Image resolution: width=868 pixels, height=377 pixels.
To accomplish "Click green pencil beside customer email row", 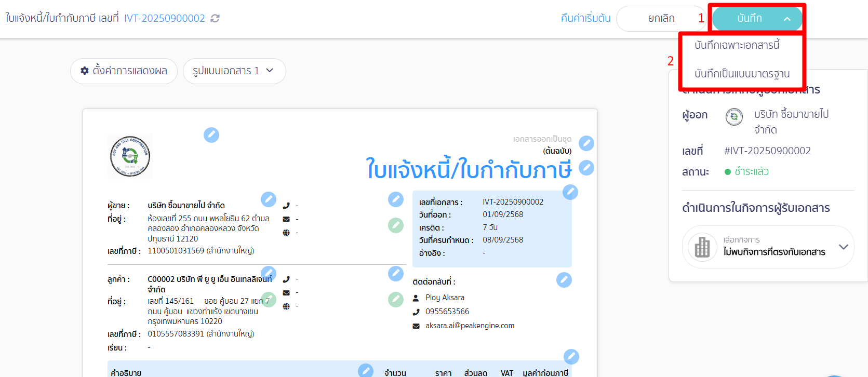I will [x=396, y=300].
